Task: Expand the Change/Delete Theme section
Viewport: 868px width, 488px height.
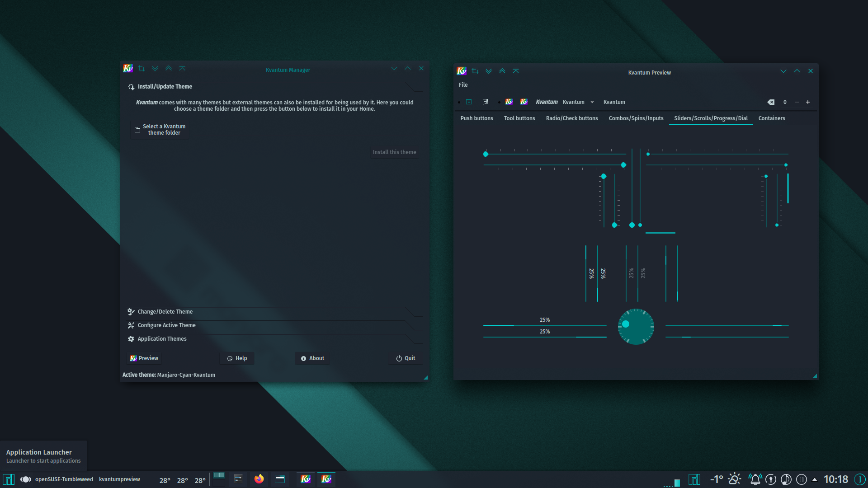Action: pos(165,311)
